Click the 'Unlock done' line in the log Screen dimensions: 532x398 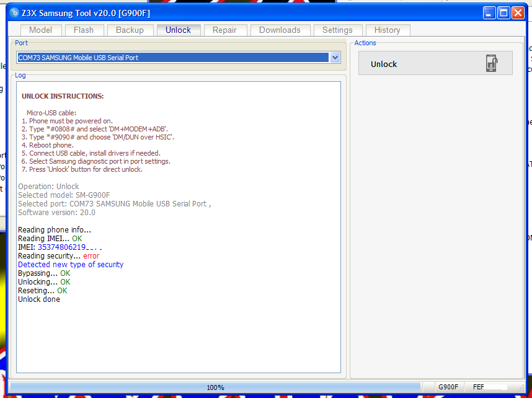pyautogui.click(x=39, y=299)
